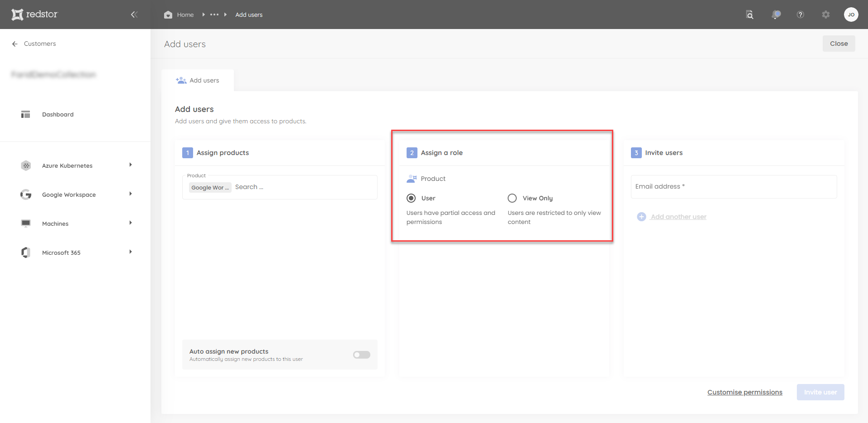
Task: Click the Google Workspace G icon
Action: pos(26,194)
